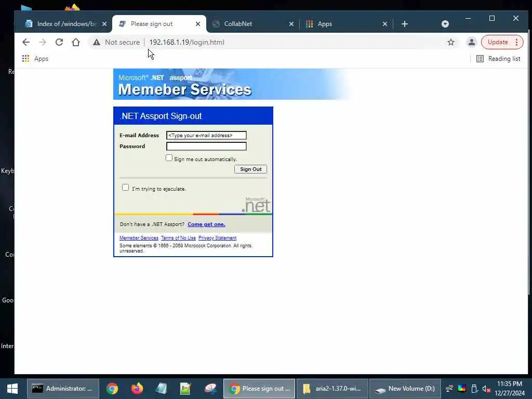Screen dimensions: 532x399
Task: Click the network tray icon
Action: [x=449, y=389]
